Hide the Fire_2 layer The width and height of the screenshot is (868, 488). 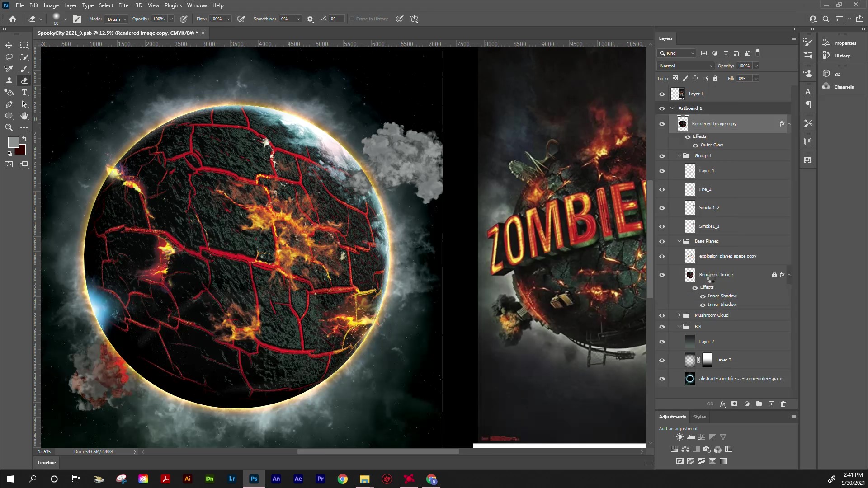click(x=662, y=189)
